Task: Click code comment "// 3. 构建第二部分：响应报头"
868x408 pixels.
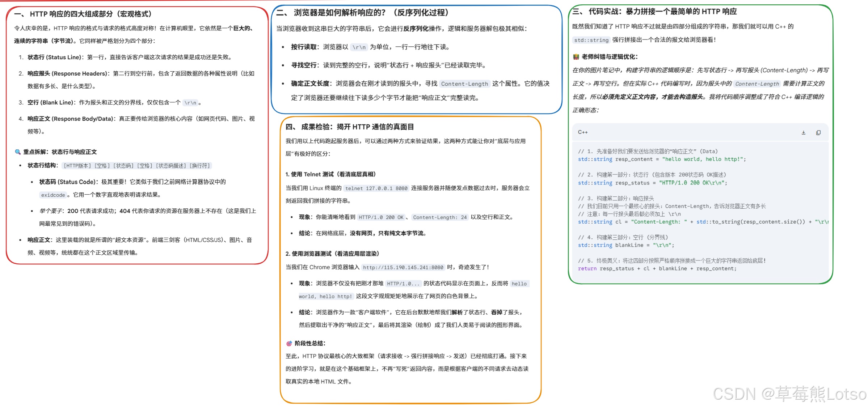Action: point(616,198)
